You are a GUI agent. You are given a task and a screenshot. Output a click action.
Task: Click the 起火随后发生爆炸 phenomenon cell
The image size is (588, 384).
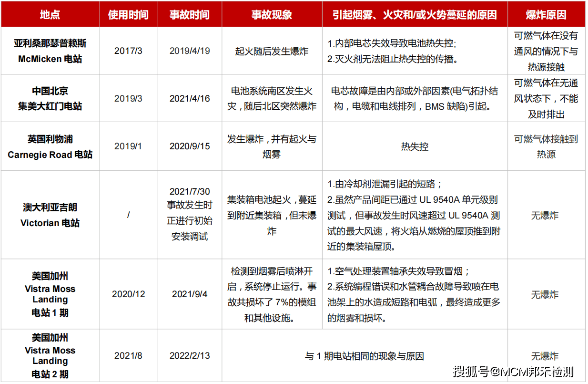coord(272,51)
